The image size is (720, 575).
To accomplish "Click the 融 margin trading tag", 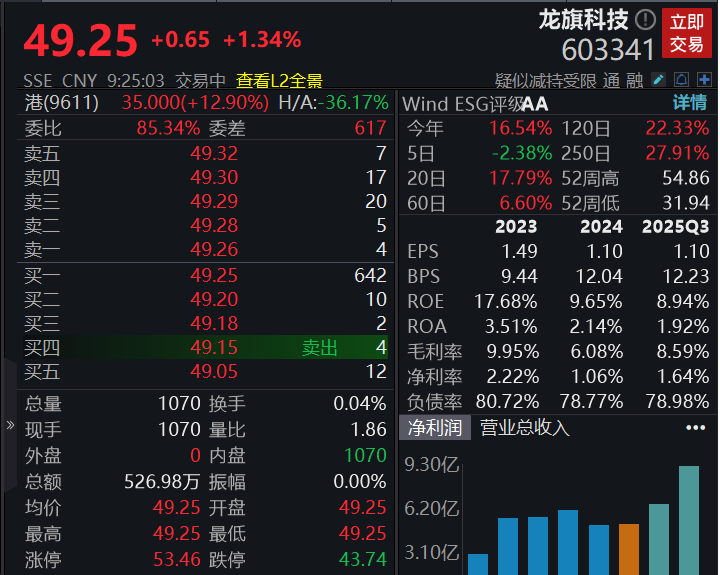I will tap(635, 80).
